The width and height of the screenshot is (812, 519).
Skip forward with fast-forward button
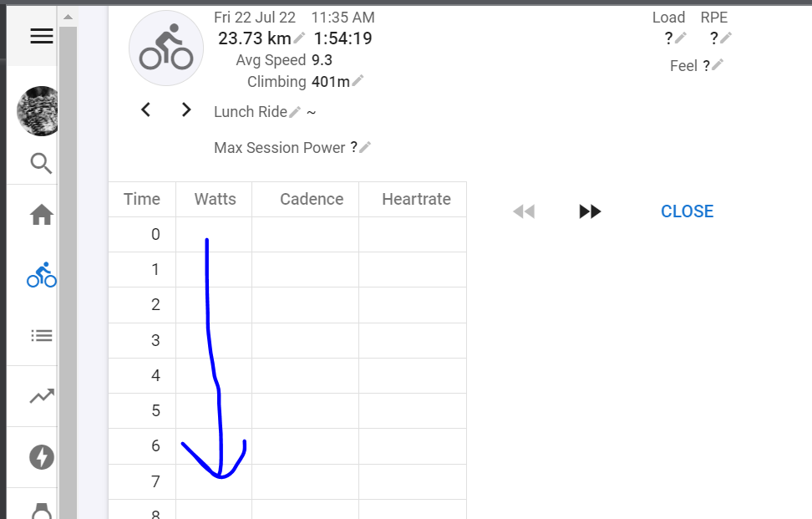click(590, 211)
